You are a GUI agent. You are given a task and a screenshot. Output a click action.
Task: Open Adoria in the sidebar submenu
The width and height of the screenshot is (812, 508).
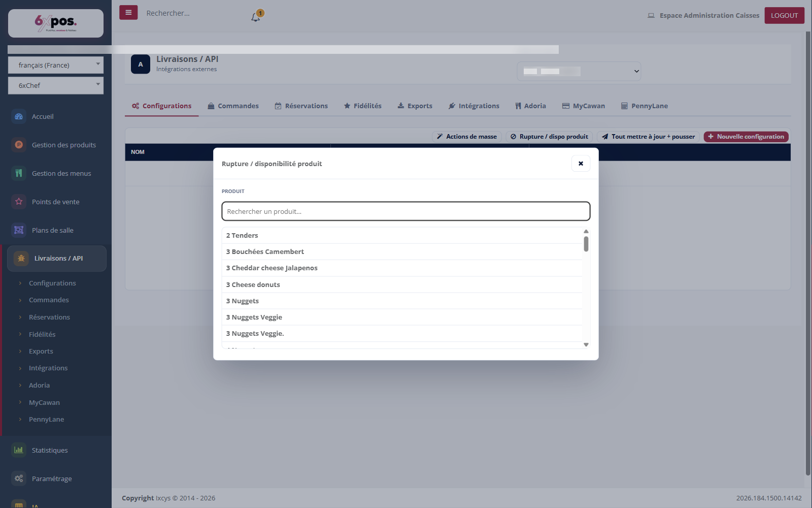tap(39, 386)
